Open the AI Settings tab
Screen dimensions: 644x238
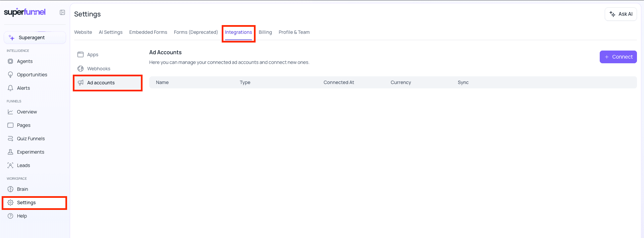tap(111, 32)
